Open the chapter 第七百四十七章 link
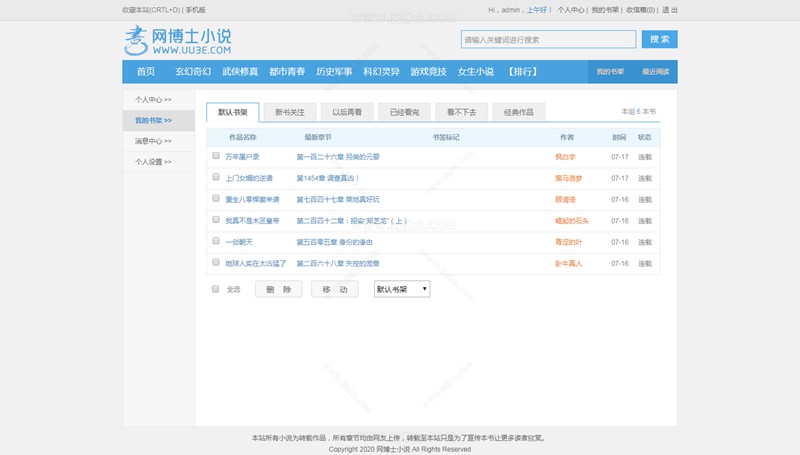 [x=338, y=199]
